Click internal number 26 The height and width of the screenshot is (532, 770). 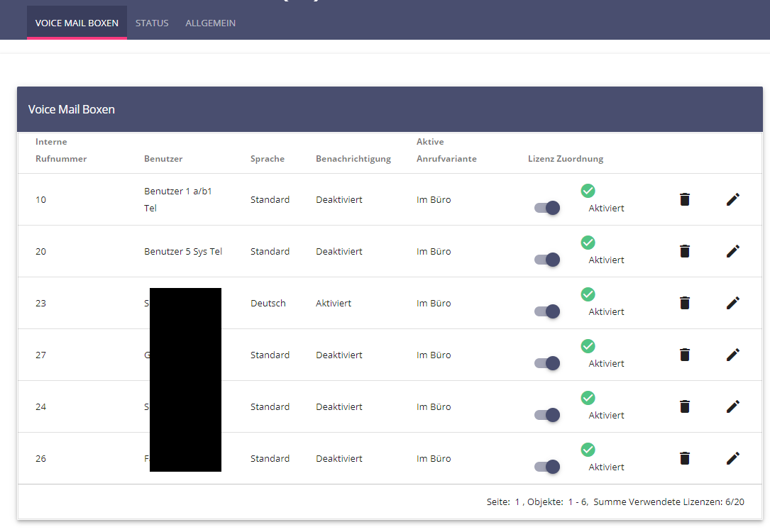point(40,458)
